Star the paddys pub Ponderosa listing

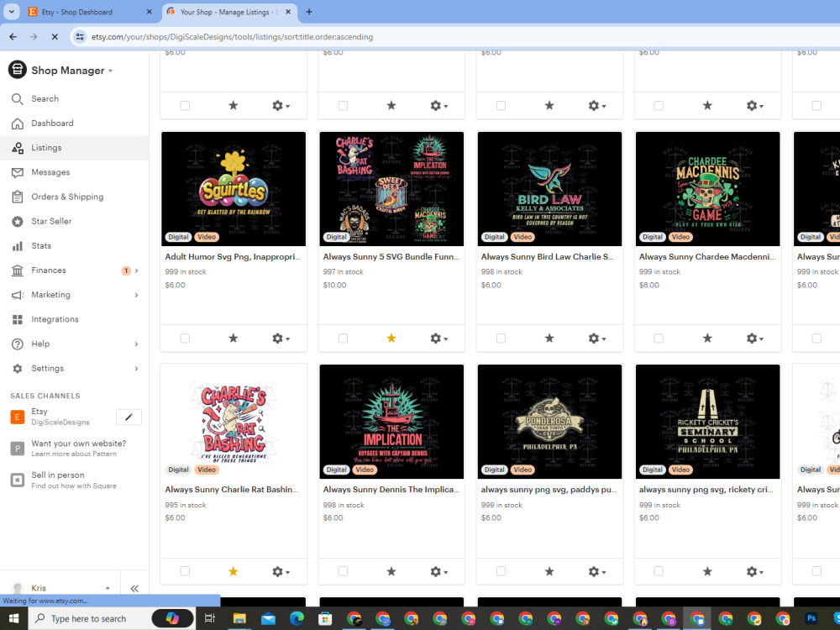point(549,571)
